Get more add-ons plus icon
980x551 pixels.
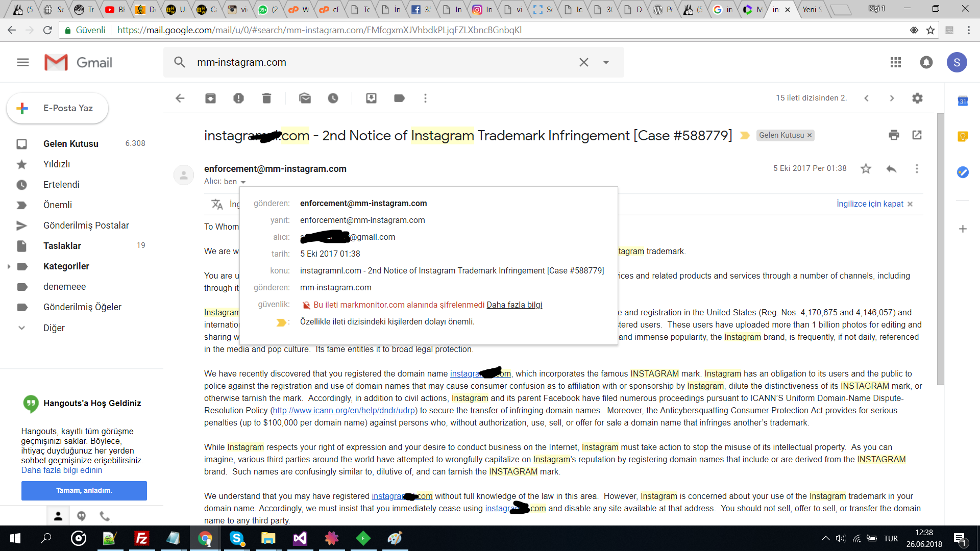click(x=963, y=229)
